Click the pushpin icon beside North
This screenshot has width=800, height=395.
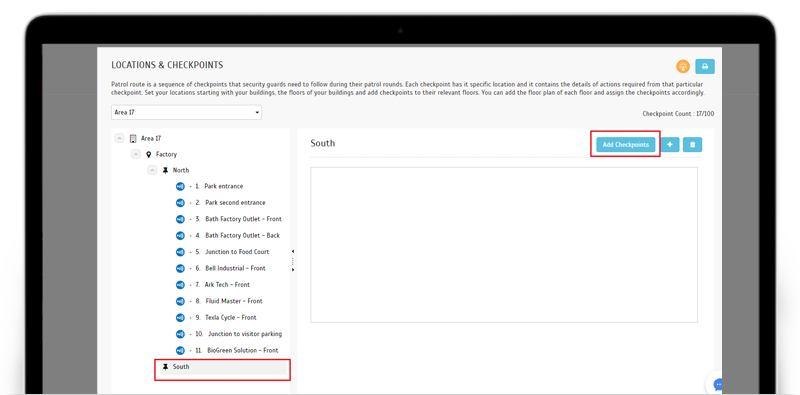tap(165, 170)
